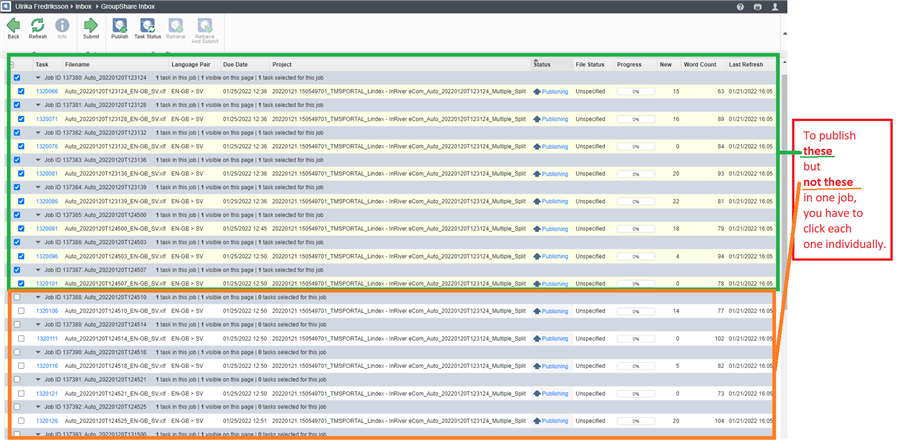Collapse the Job ID 137392 group
900x440 pixels.
(38, 407)
